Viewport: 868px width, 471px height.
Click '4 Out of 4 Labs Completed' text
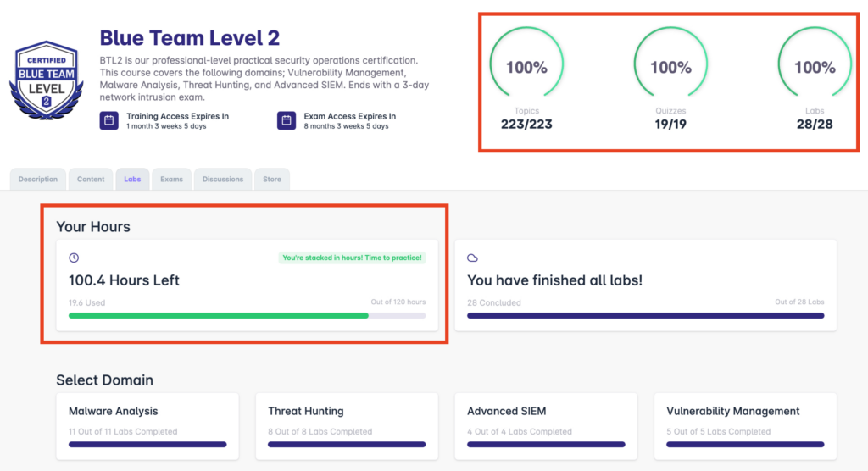[x=520, y=432]
